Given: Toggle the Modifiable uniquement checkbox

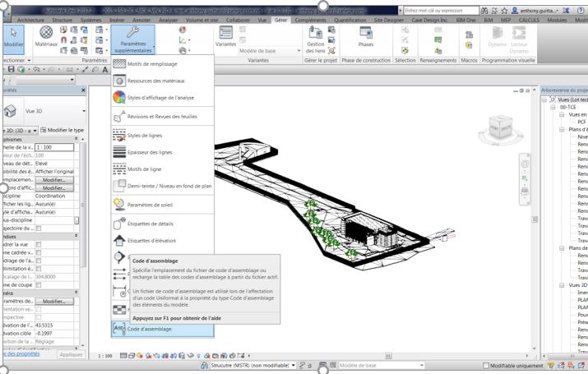Looking at the screenshot, I should click(x=488, y=365).
